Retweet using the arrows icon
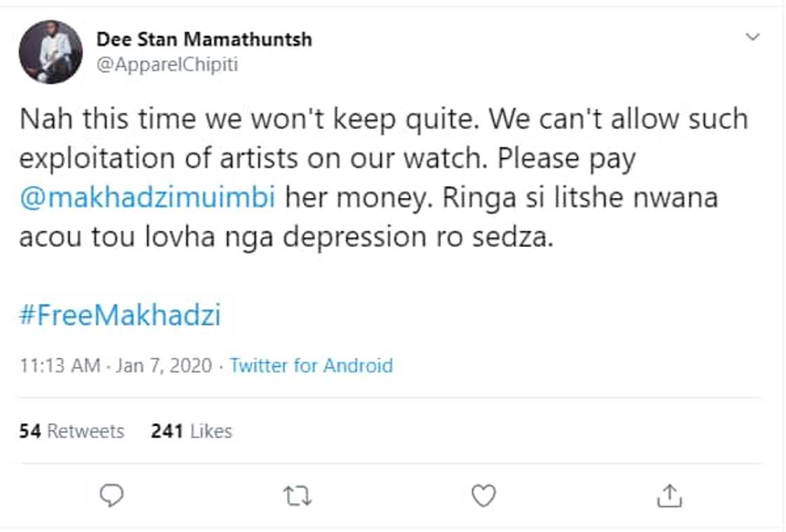The width and height of the screenshot is (786, 532). tap(298, 497)
